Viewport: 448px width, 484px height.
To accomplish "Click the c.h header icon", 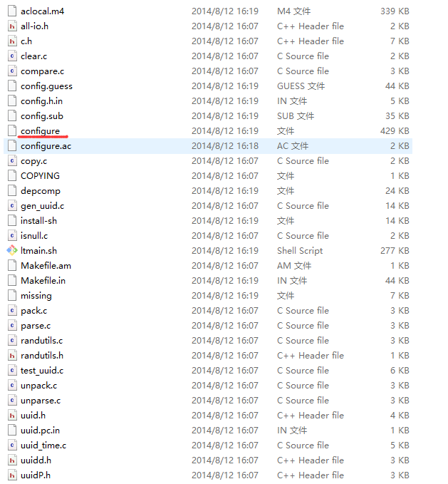I will 12,41.
